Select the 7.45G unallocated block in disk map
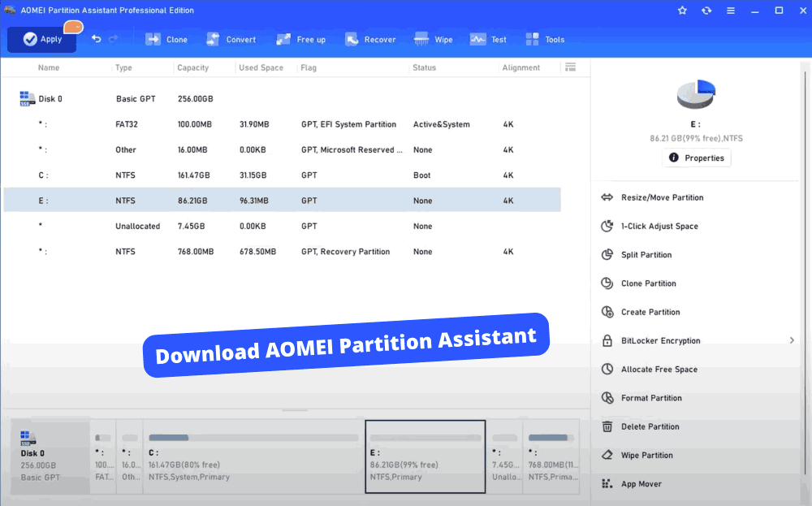This screenshot has height=506, width=812. pyautogui.click(x=505, y=456)
